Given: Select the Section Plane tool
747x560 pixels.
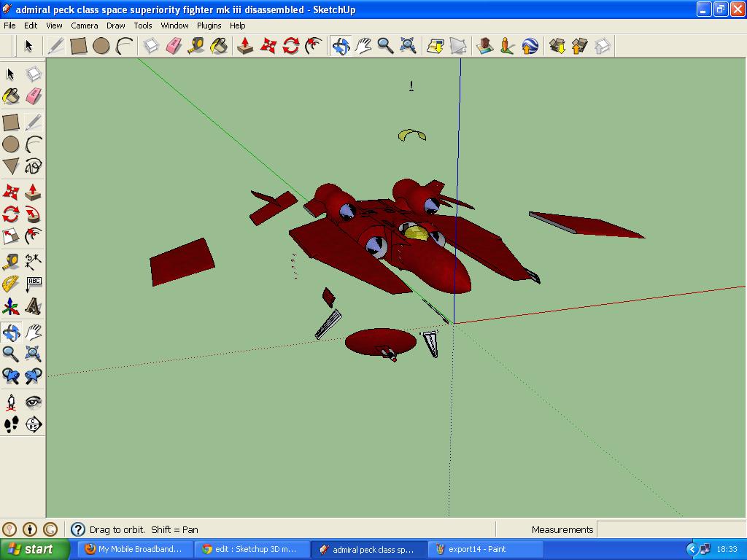Looking at the screenshot, I should (34, 424).
